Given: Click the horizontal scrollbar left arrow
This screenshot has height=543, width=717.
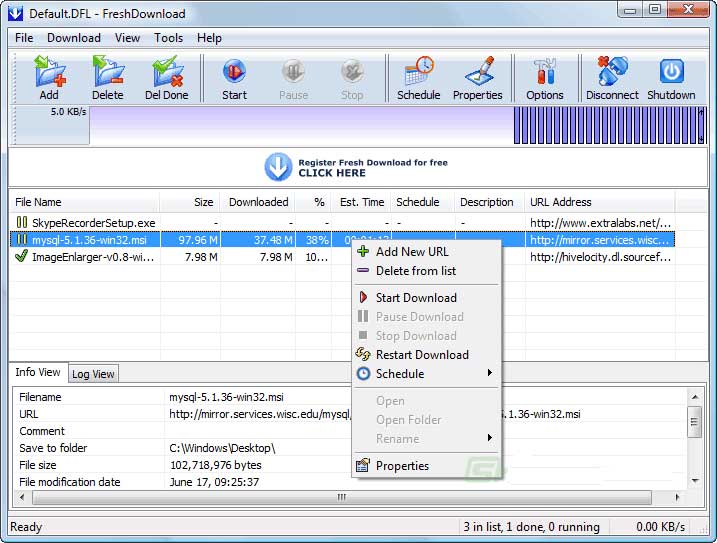Looking at the screenshot, I should tap(22, 497).
